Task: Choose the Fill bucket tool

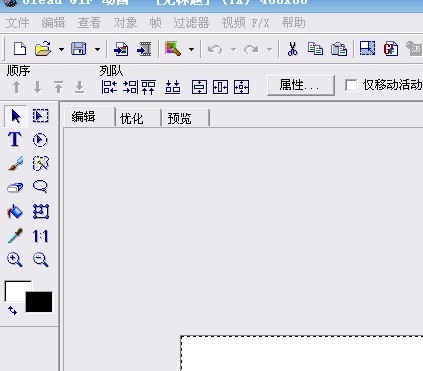Action: [15, 212]
